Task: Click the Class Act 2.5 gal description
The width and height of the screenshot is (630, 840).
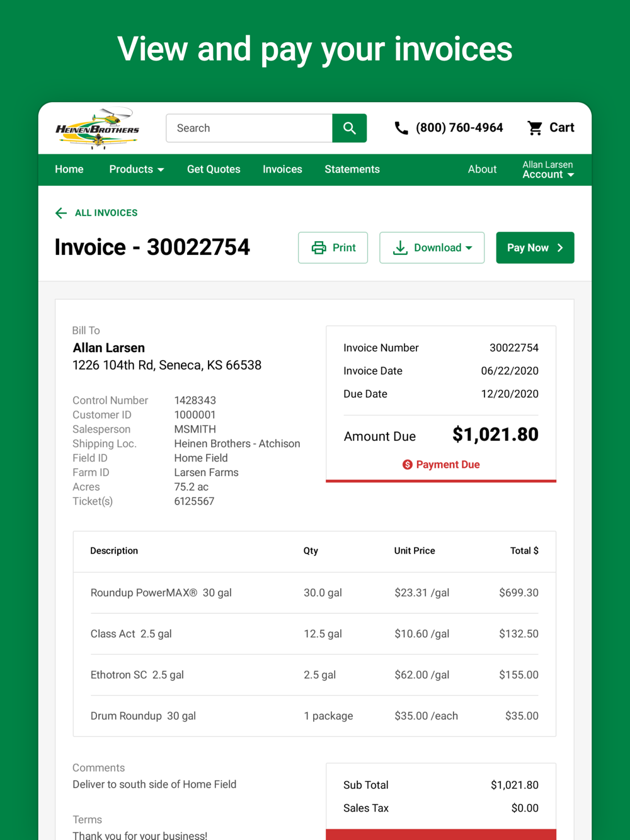Action: [x=131, y=634]
